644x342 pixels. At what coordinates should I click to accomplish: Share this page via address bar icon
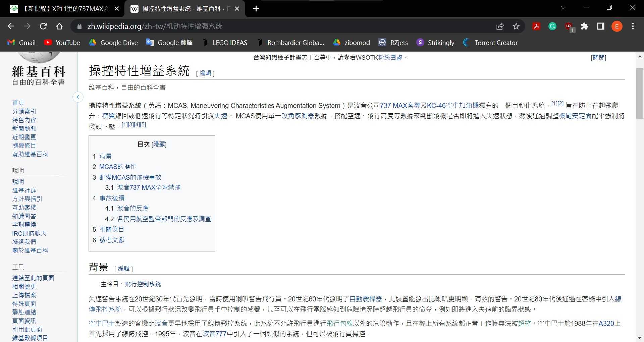(x=500, y=26)
